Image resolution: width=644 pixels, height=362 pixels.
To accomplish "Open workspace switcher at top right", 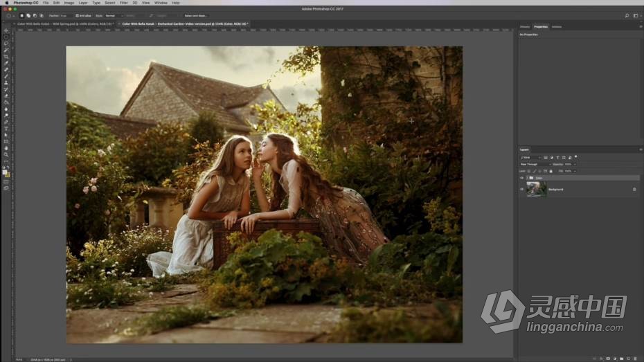I will coord(636,16).
